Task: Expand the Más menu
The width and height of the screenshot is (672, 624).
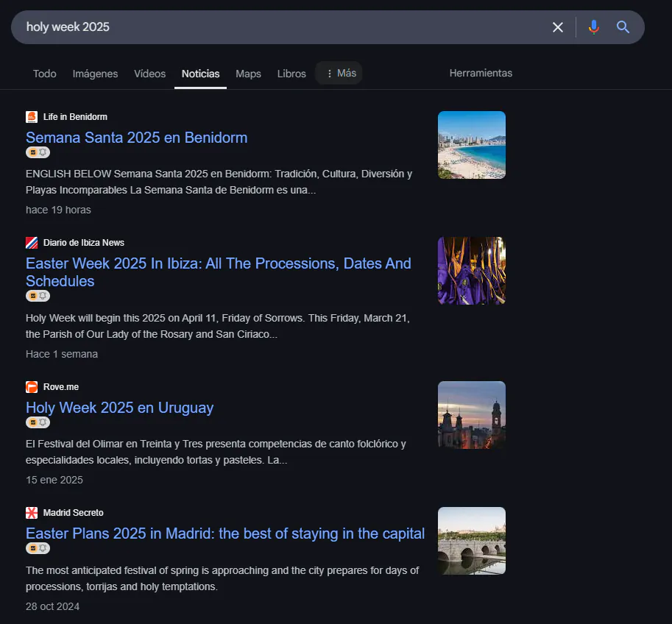Action: coord(339,74)
